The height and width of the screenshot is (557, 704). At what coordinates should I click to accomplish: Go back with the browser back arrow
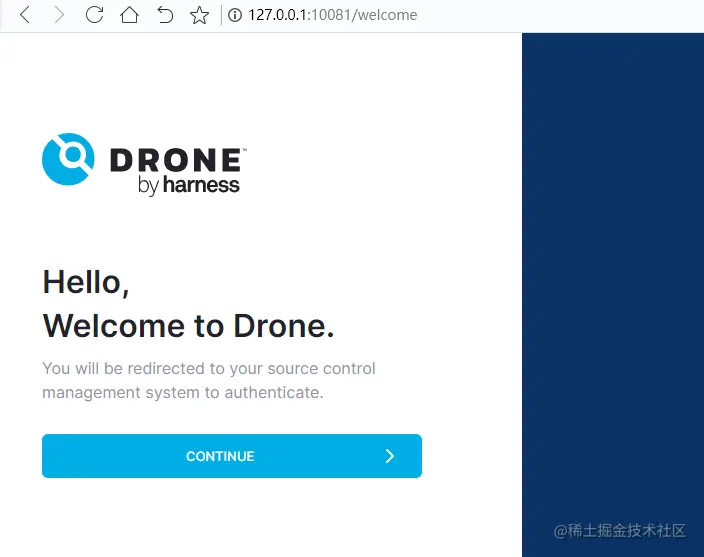coord(25,15)
